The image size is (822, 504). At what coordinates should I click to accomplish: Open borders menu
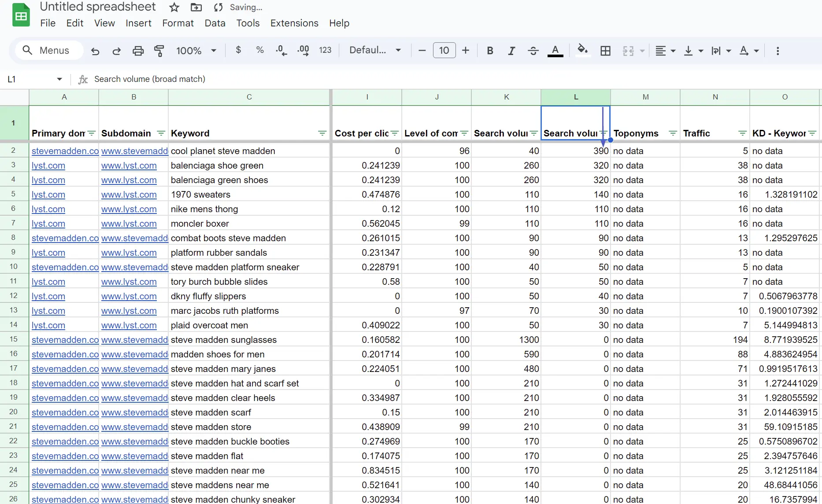[x=606, y=51]
